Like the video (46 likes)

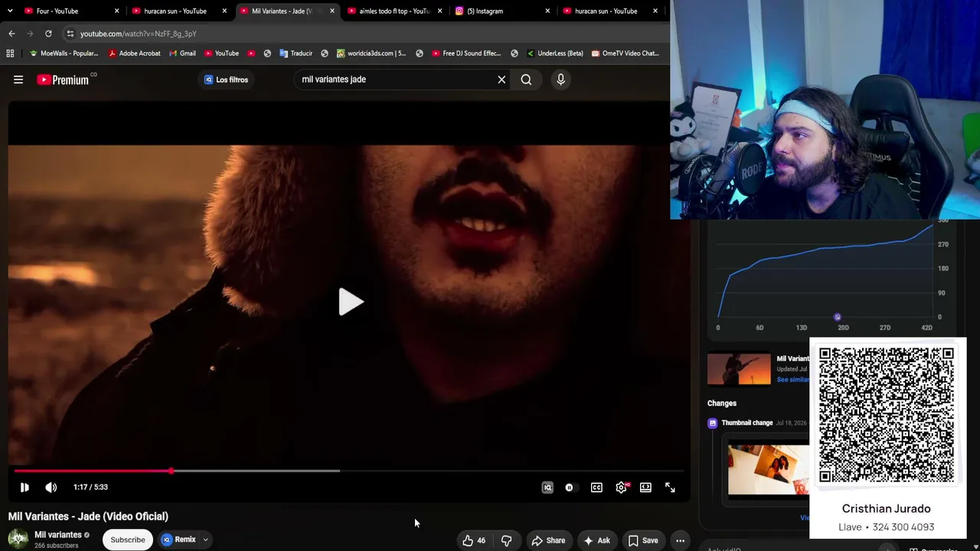[475, 540]
